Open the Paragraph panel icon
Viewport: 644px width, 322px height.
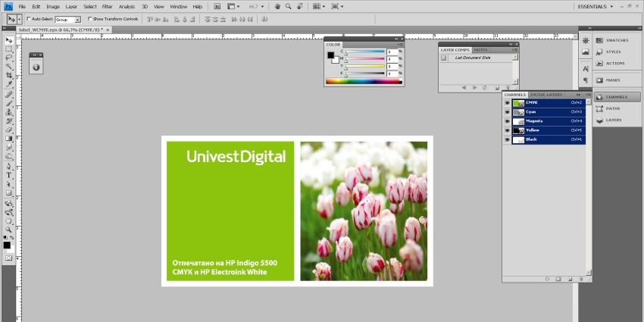(586, 80)
